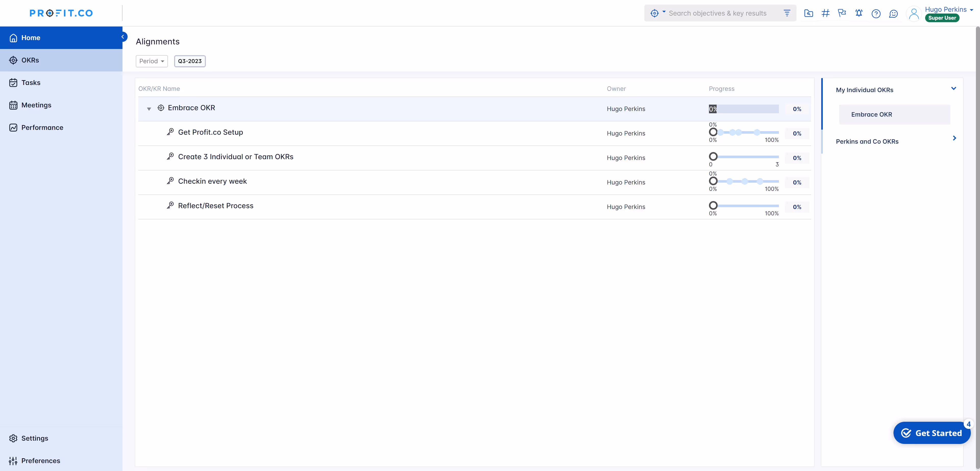Open the chat feedback icon

[893, 14]
